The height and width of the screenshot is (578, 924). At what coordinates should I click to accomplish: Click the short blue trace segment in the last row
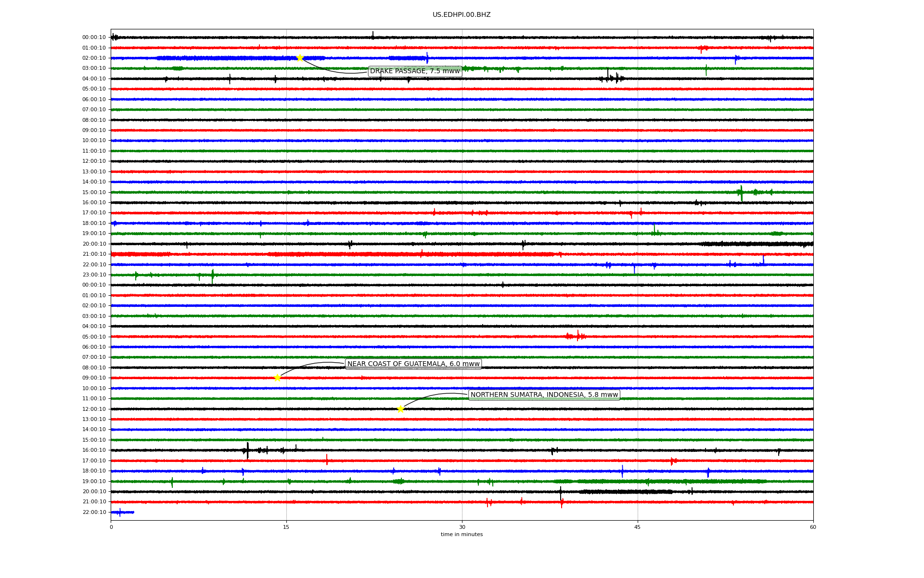tap(122, 512)
